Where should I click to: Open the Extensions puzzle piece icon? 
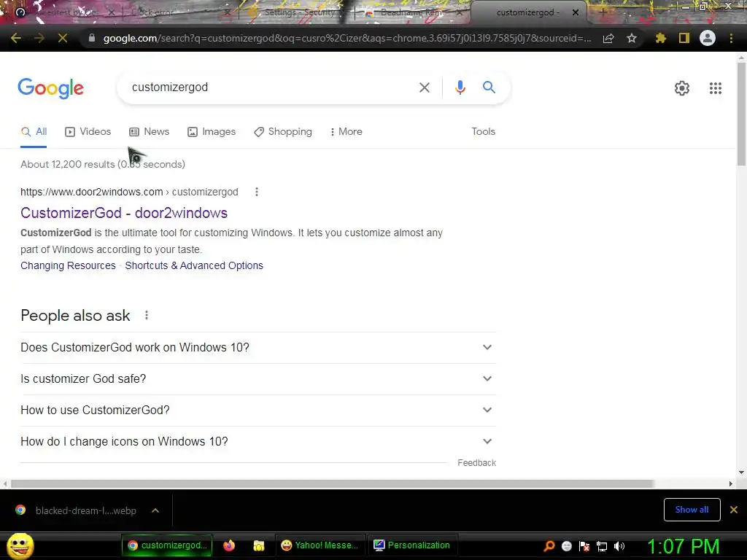click(660, 38)
